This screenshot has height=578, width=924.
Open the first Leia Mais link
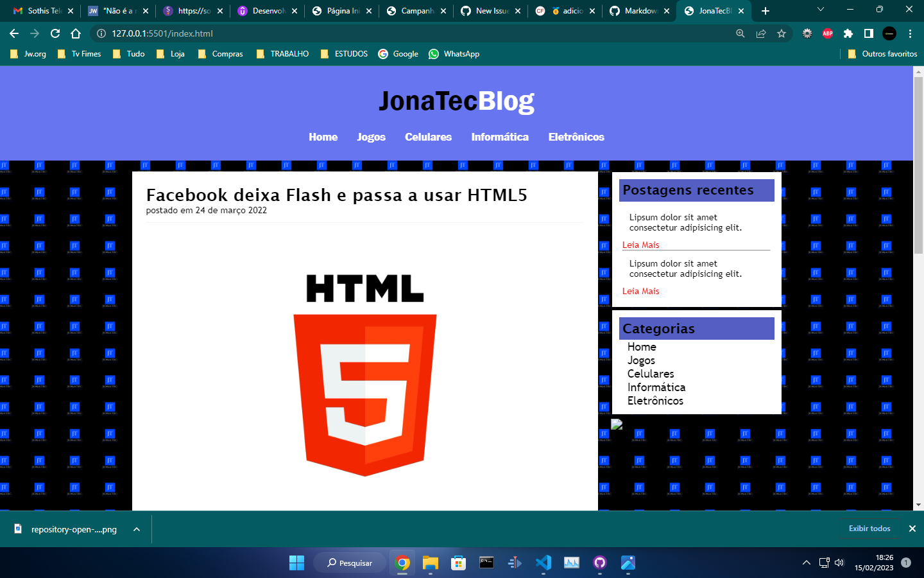tap(640, 245)
